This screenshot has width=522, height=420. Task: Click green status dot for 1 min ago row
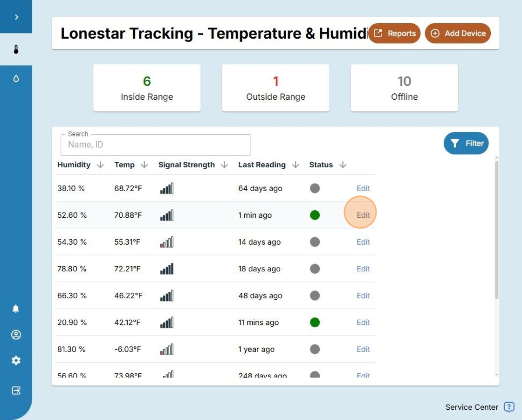(315, 215)
